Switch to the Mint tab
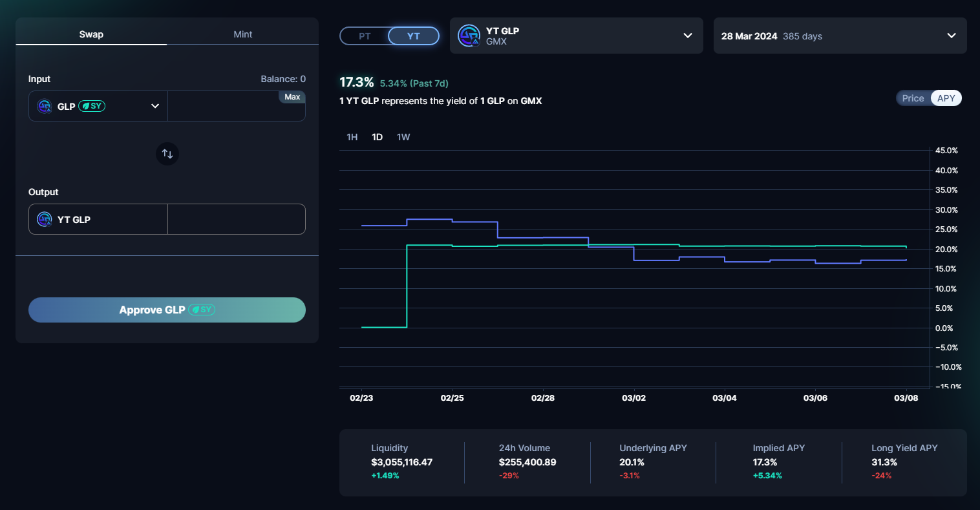Viewport: 980px width, 510px height. (x=243, y=34)
